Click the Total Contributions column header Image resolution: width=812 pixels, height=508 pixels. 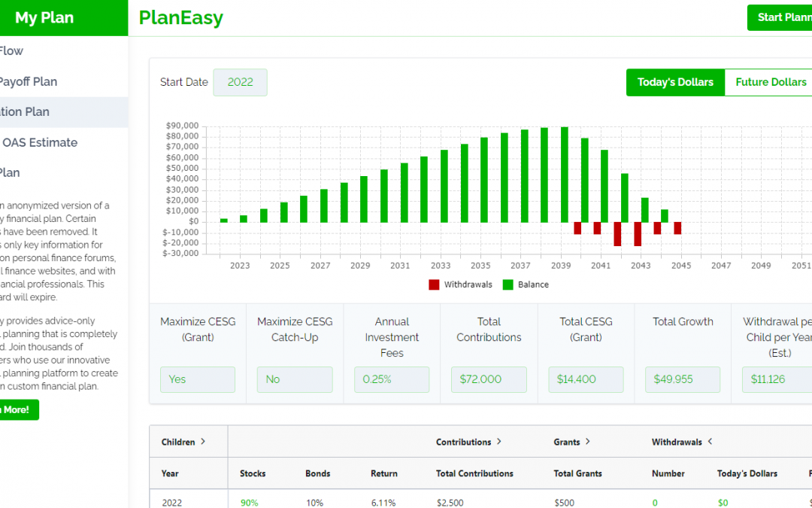coord(474,473)
